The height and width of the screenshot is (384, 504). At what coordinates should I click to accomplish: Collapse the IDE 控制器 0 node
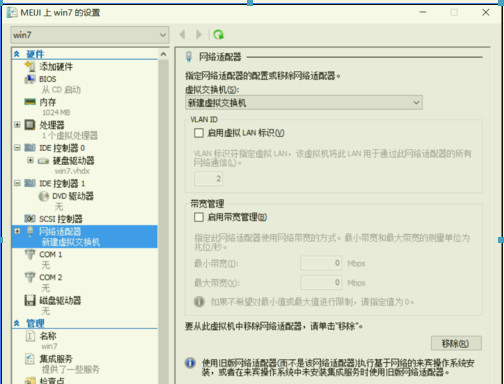pyautogui.click(x=17, y=148)
